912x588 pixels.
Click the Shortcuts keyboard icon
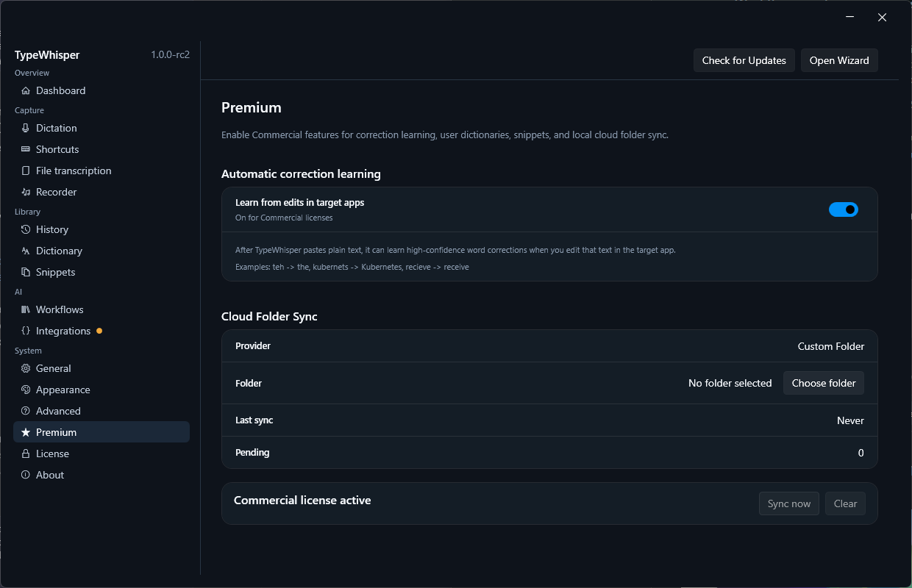tap(26, 149)
